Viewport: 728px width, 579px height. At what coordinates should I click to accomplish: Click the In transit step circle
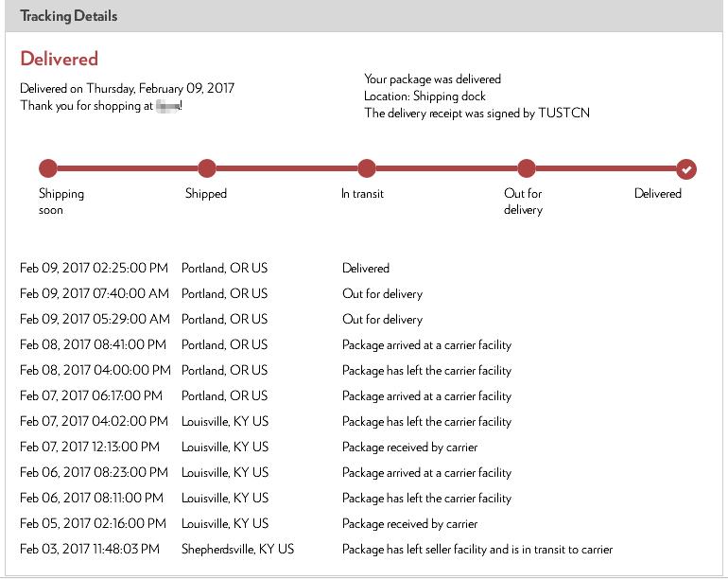pyautogui.click(x=367, y=169)
